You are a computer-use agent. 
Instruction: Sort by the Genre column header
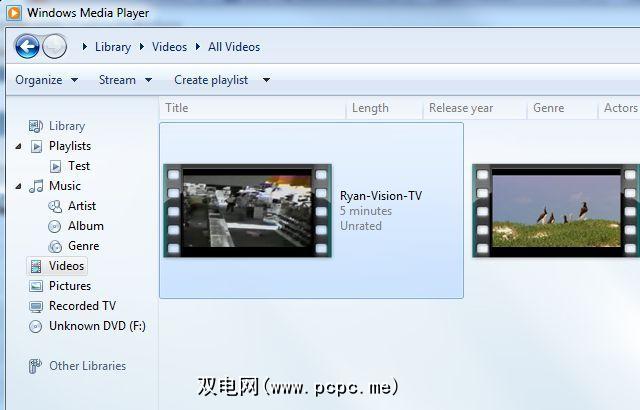[x=562, y=108]
